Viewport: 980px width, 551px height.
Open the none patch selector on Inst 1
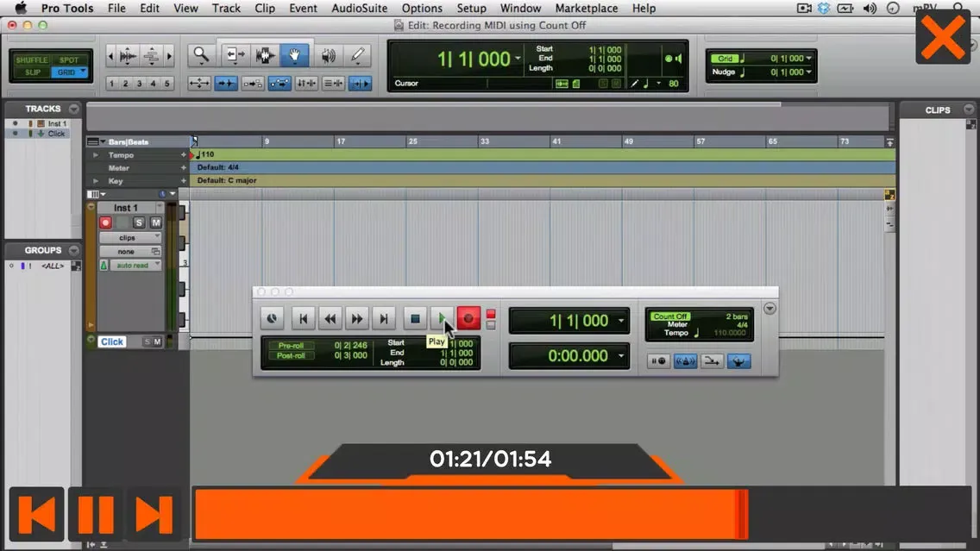pos(130,251)
